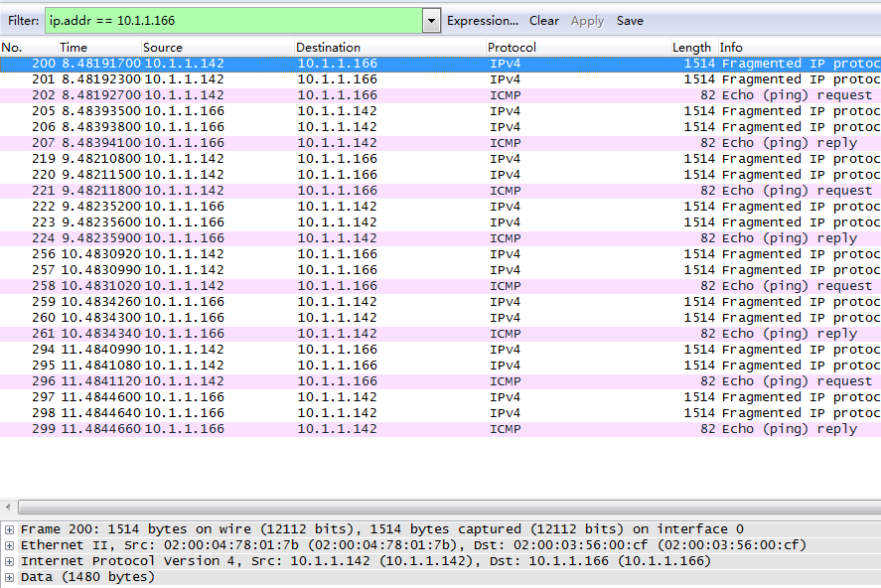Select packet number 201
Screen dimensions: 881x588
pos(441,79)
